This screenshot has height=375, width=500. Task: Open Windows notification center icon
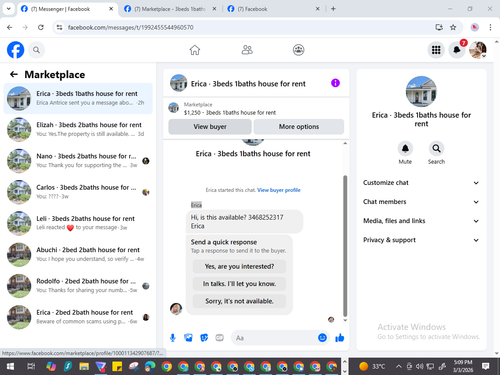pyautogui.click(x=486, y=366)
